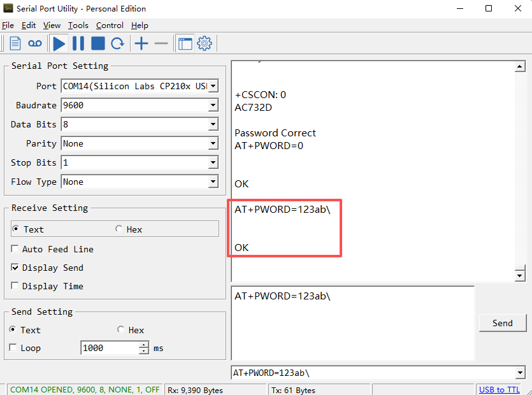This screenshot has height=395, width=532.
Task: Expand the command history dropdown arrow
Action: coord(521,373)
